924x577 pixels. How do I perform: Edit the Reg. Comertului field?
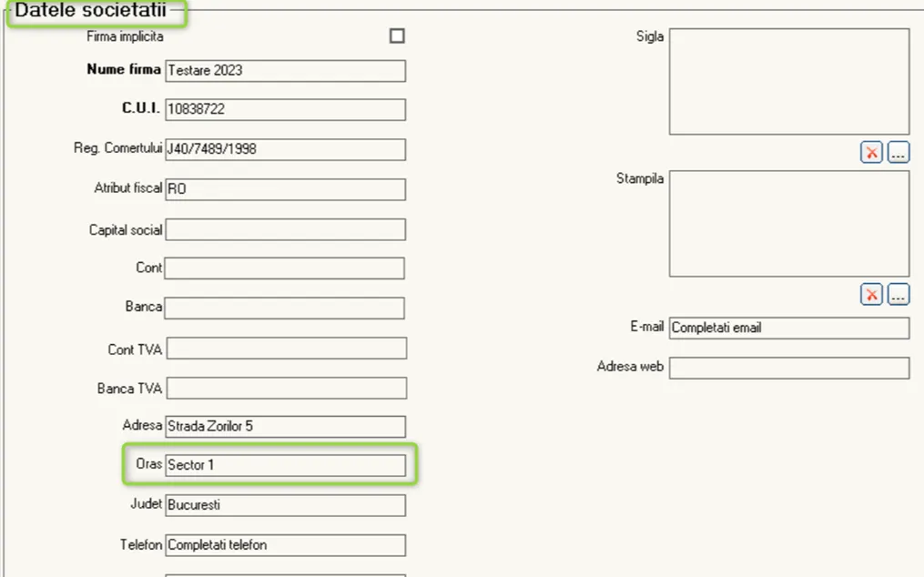tap(285, 149)
